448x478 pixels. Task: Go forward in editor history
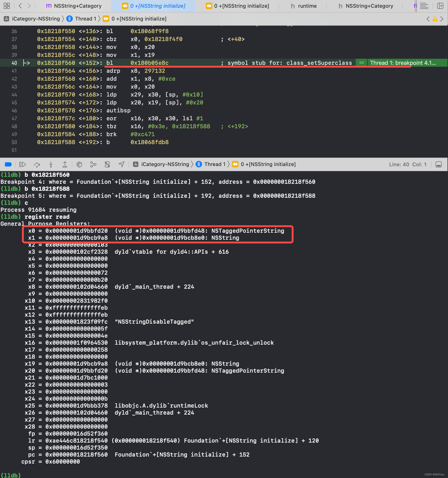coord(29,6)
